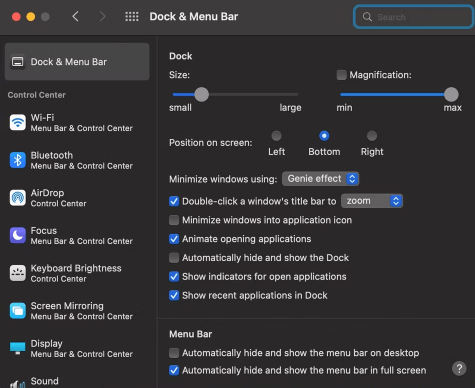Focus the Search field
The height and width of the screenshot is (388, 475).
(414, 17)
